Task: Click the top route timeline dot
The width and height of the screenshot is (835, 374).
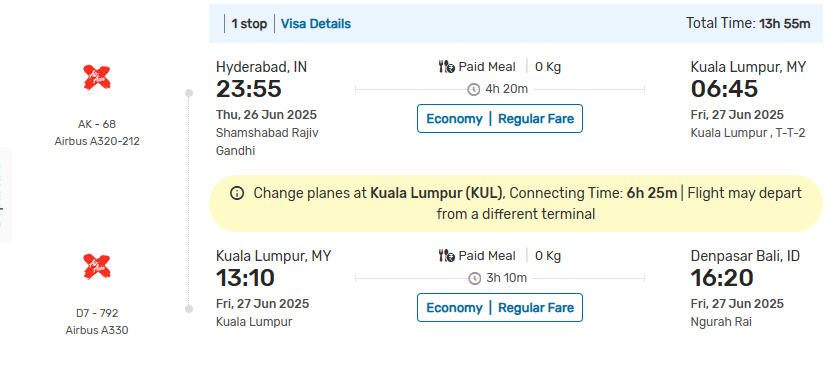Action: [189, 93]
